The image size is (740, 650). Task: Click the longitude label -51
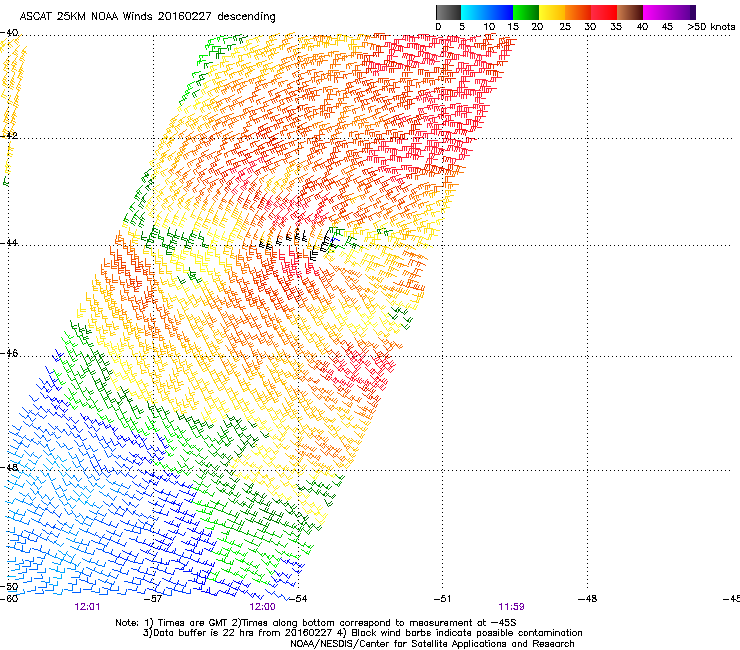(442, 599)
